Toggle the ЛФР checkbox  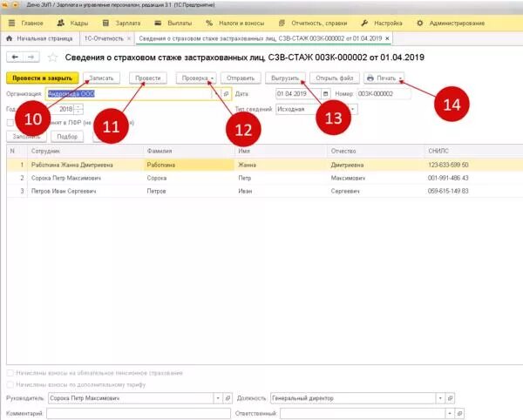(10, 123)
